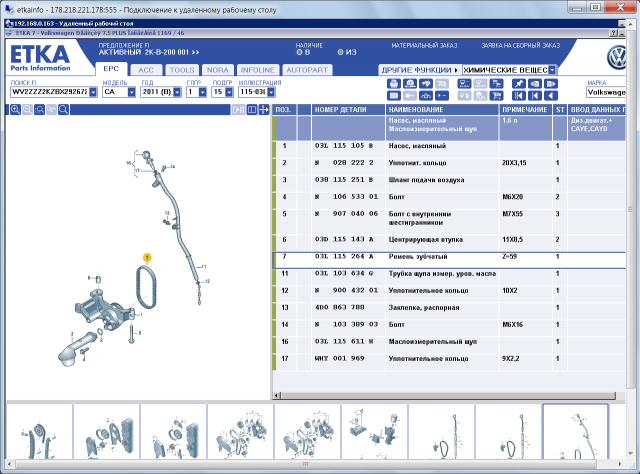
Task: Switch to the TOOLS tab
Action: 182,70
